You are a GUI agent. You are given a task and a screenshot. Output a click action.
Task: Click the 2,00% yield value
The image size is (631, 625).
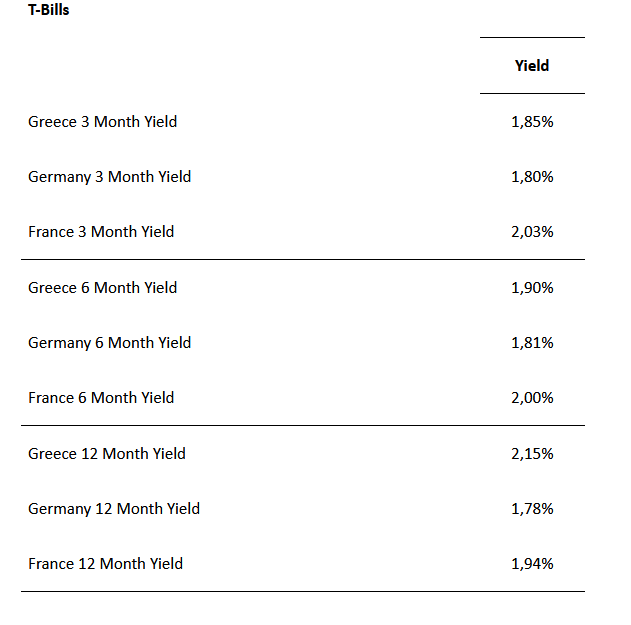532,398
